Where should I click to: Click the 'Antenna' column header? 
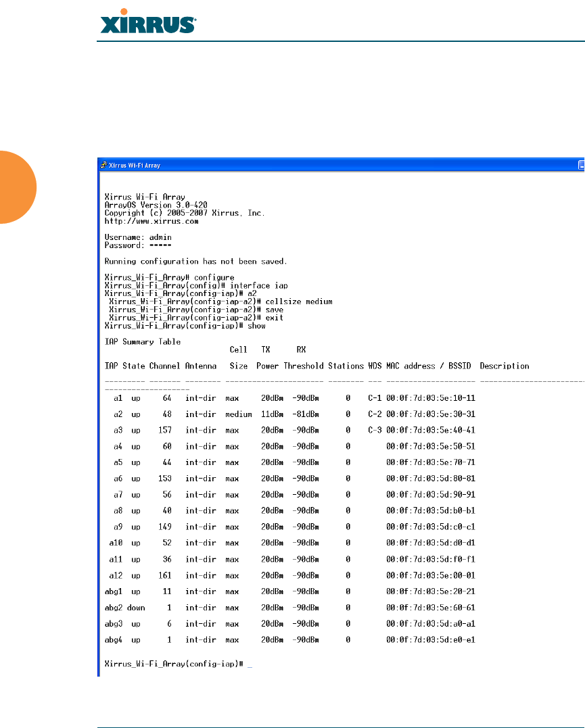pyautogui.click(x=201, y=366)
